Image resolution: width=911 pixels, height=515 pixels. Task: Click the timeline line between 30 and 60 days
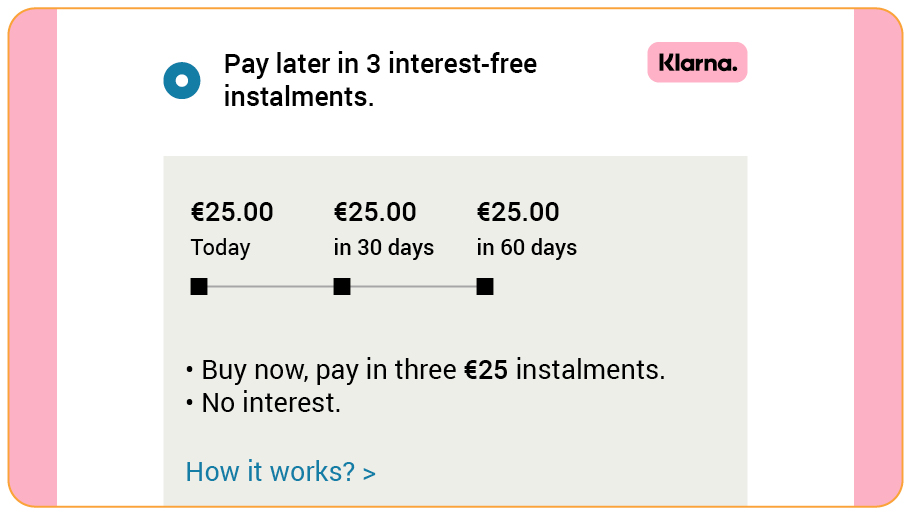click(x=413, y=287)
